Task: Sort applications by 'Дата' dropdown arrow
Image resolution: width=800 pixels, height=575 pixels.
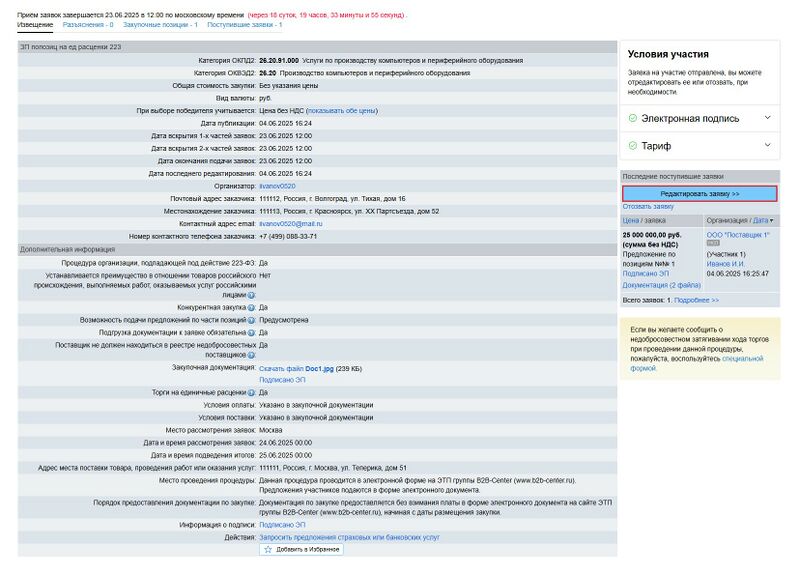Action: [x=771, y=220]
